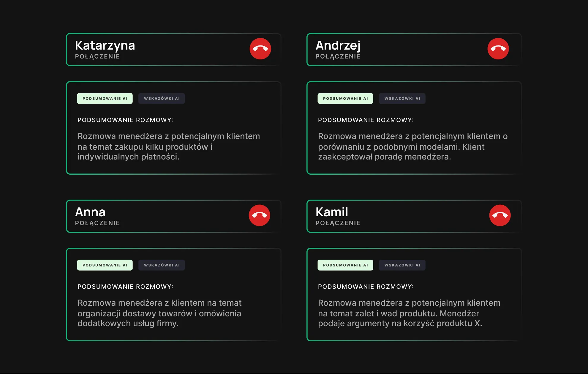Expand Anna's summary card
This screenshot has width=588, height=374.
pos(174,294)
